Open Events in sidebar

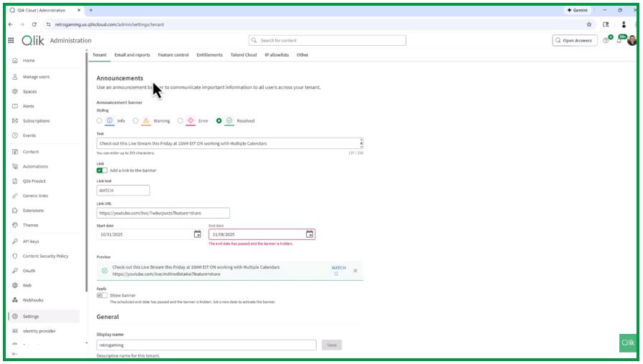coord(29,135)
